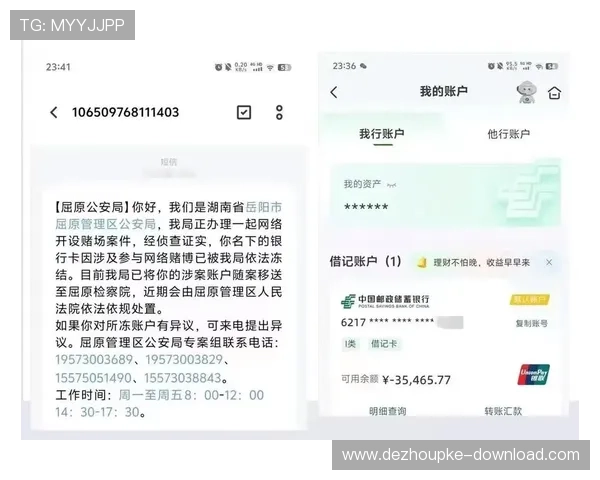Image resolution: width=600 pixels, height=480 pixels.
Task: Tap the alarm icon in SMS status bar
Action: 218,67
